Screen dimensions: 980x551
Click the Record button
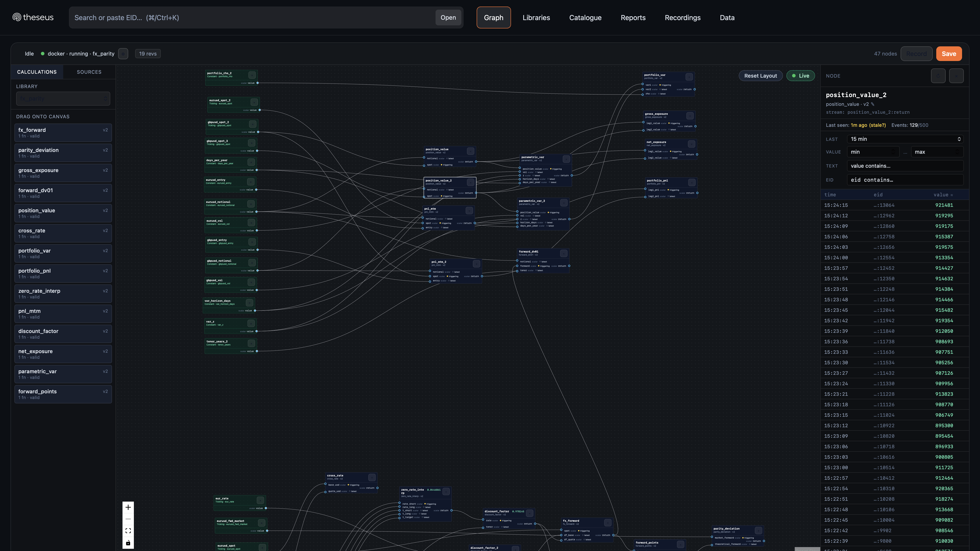pyautogui.click(x=916, y=54)
